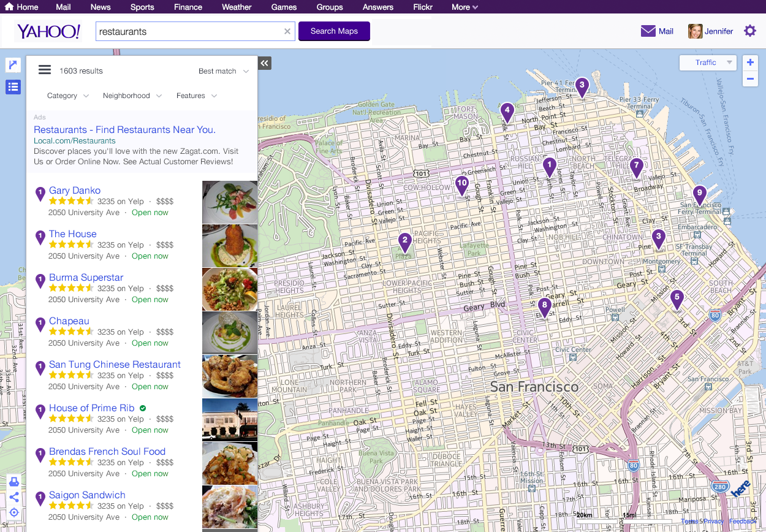Open the Gary Danko listing
This screenshot has width=766, height=532.
(x=75, y=191)
